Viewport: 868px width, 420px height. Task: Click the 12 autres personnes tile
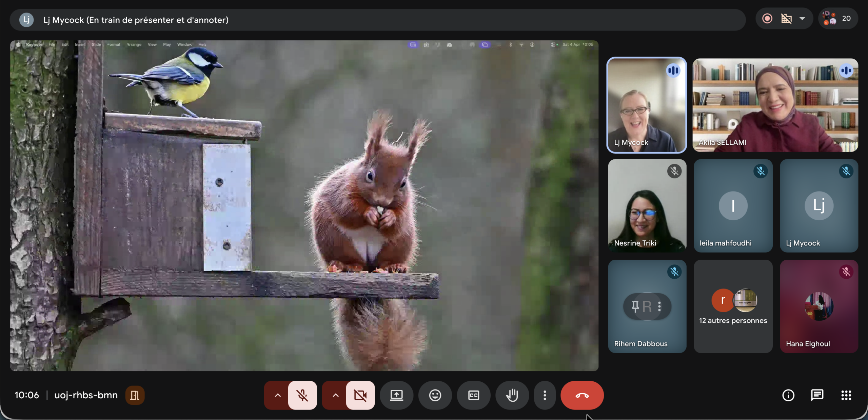pyautogui.click(x=733, y=306)
